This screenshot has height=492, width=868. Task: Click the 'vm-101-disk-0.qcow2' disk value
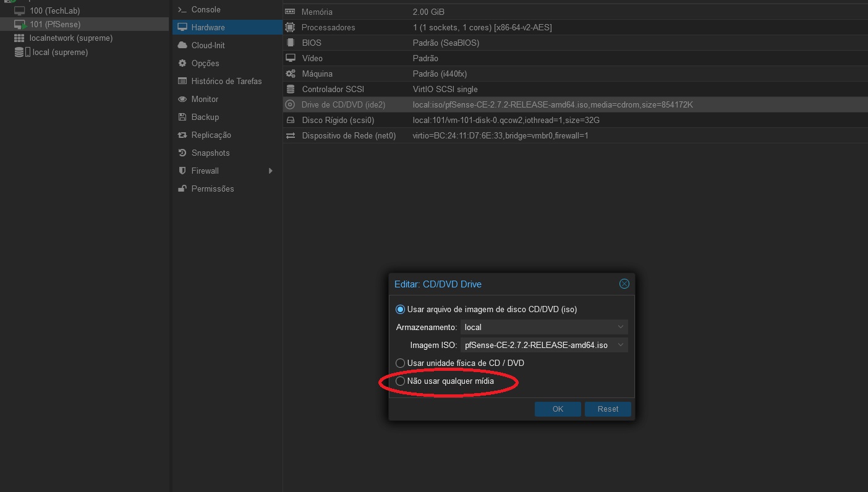click(x=506, y=120)
